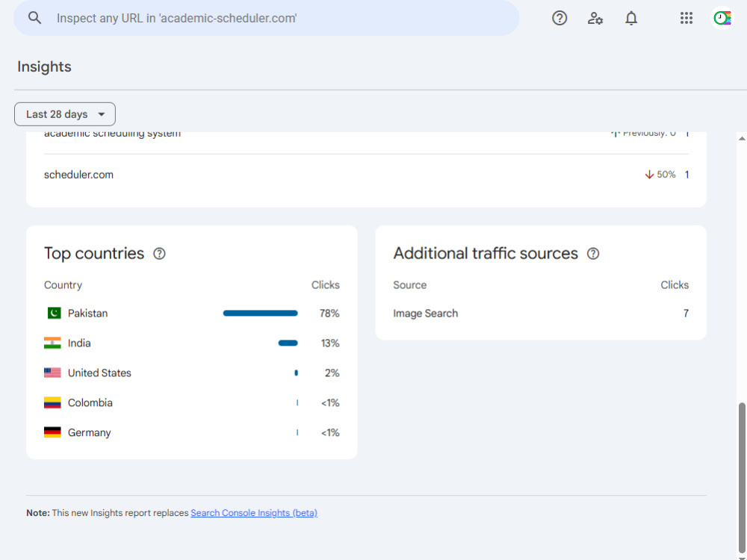The height and width of the screenshot is (560, 747).
Task: Select the Germany country name
Action: coord(89,432)
